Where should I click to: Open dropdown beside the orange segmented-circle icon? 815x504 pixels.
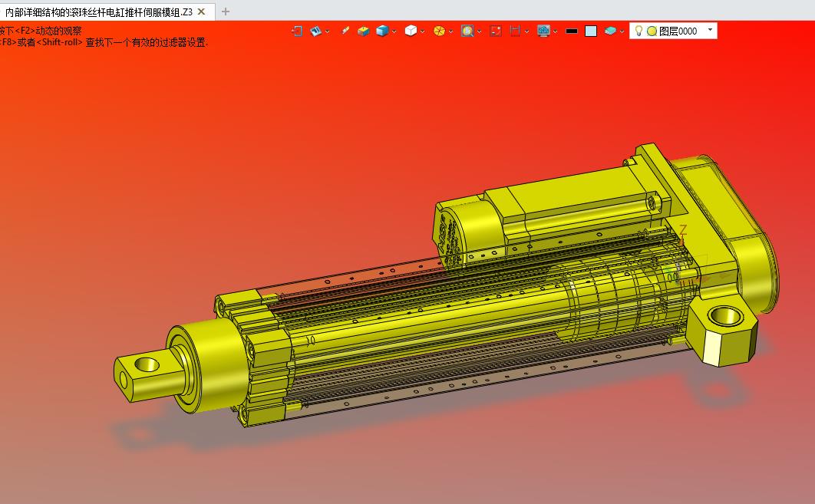pyautogui.click(x=450, y=31)
